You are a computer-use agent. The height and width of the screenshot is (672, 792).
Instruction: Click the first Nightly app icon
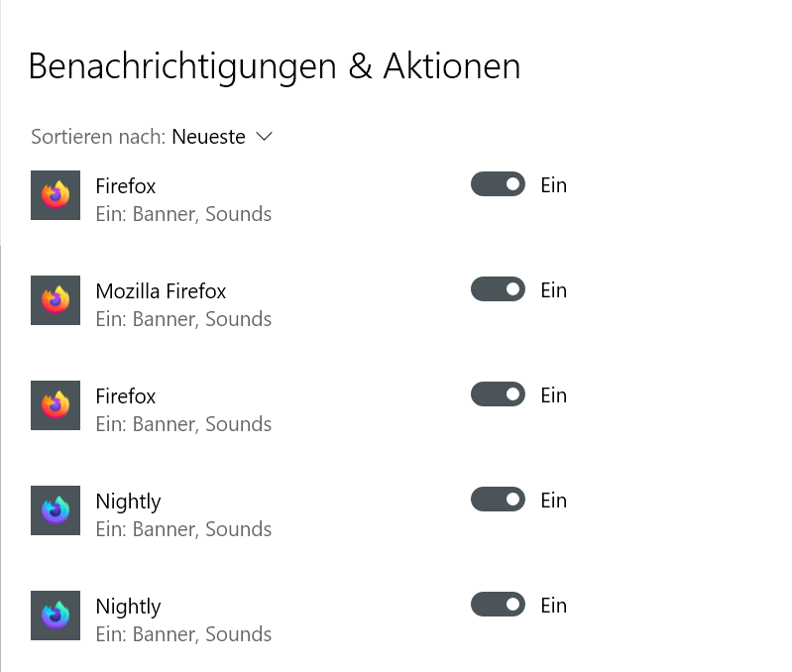coord(56,510)
